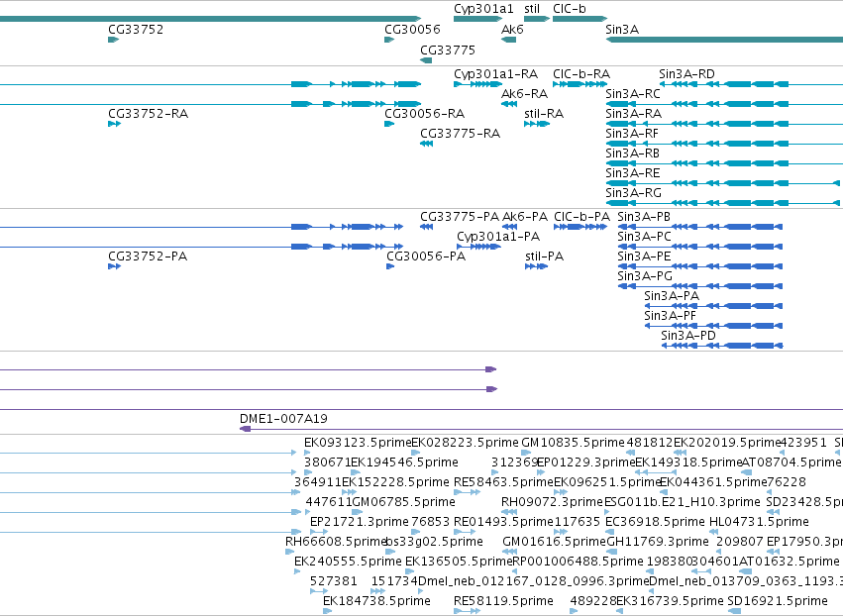Open EST EK152228.5prime

coord(395,482)
